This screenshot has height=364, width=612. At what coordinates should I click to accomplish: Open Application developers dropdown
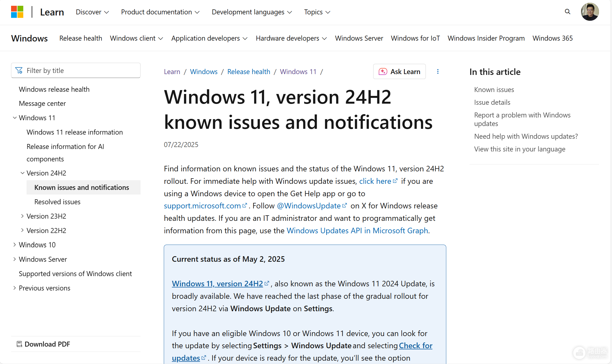[209, 38]
